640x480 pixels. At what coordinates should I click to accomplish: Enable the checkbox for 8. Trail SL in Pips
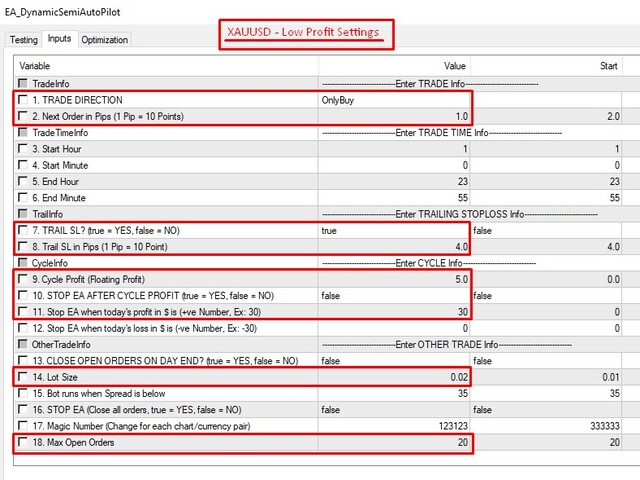23,247
